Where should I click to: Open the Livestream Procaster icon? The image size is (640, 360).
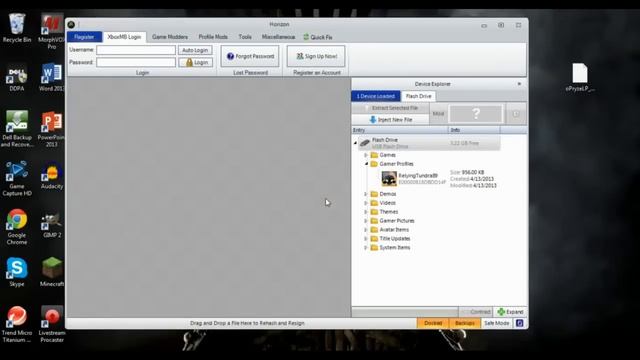(x=52, y=324)
